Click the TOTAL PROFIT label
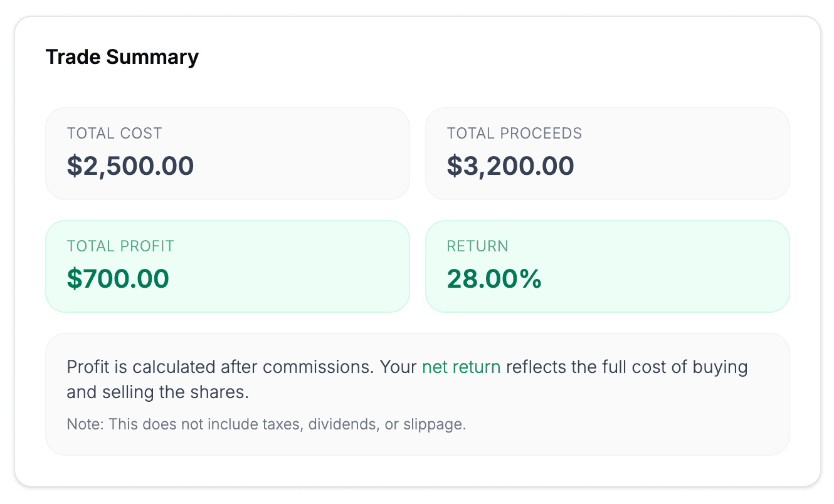834x504 pixels. click(x=120, y=246)
